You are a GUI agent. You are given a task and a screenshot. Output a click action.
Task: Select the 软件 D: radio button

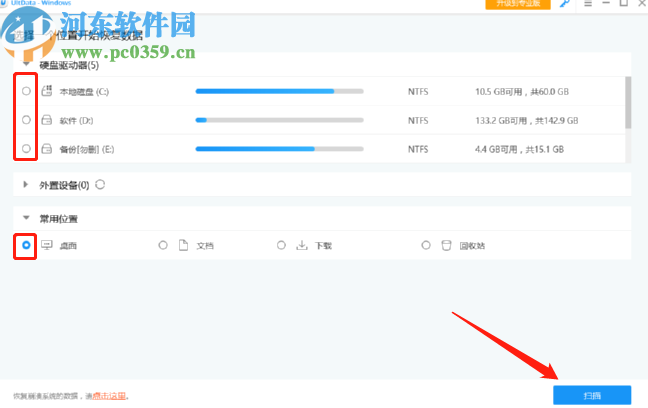pos(26,120)
